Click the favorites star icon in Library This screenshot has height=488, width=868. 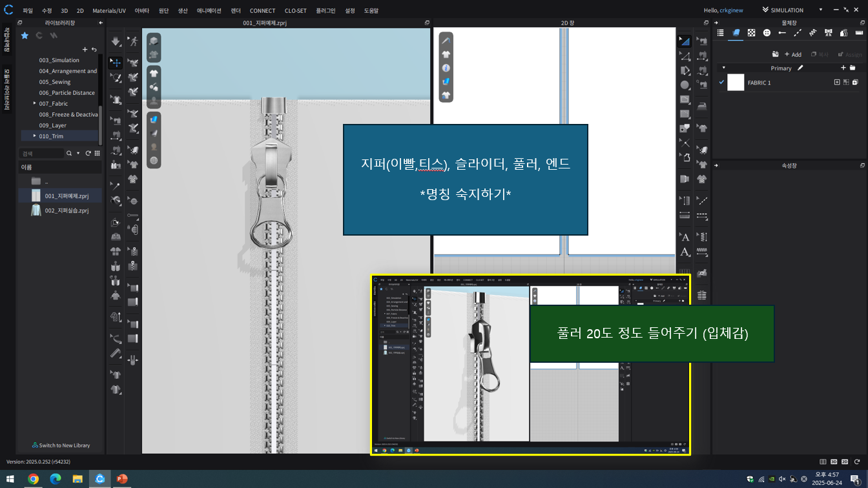pos(25,36)
